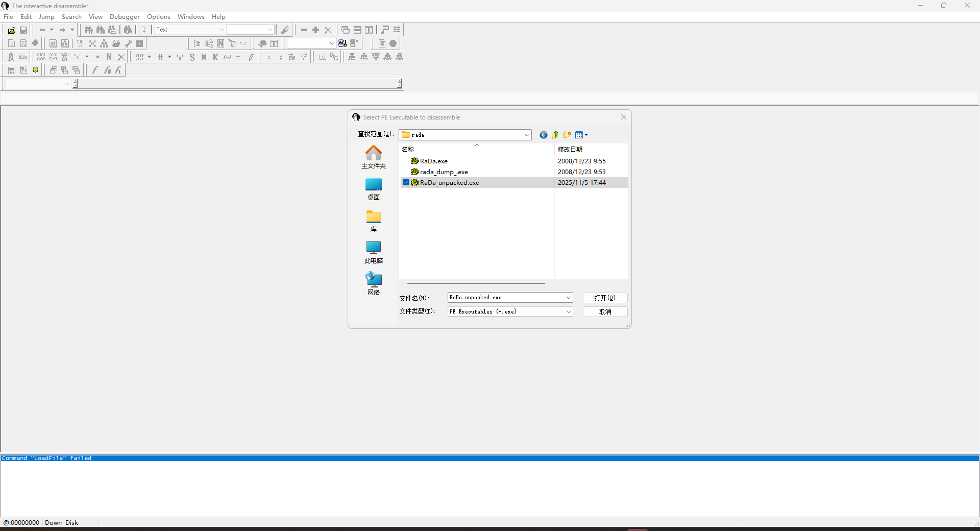Open the File menu
The width and height of the screenshot is (980, 531).
9,17
